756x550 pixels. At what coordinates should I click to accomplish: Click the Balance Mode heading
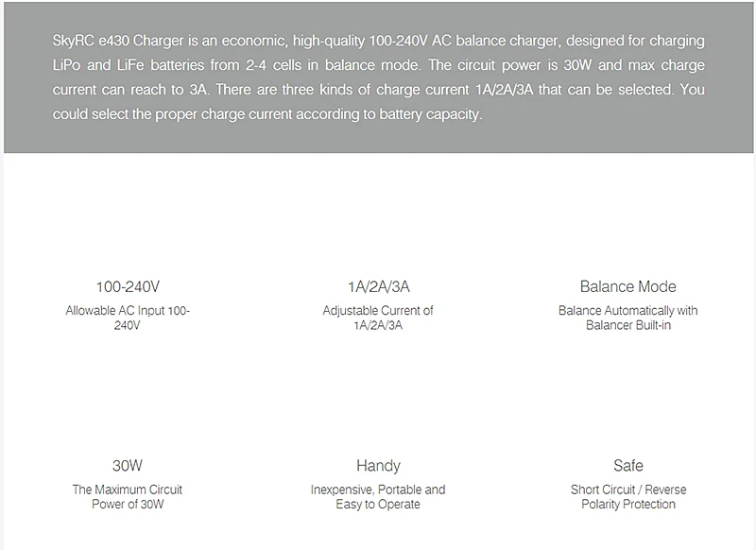pos(627,286)
